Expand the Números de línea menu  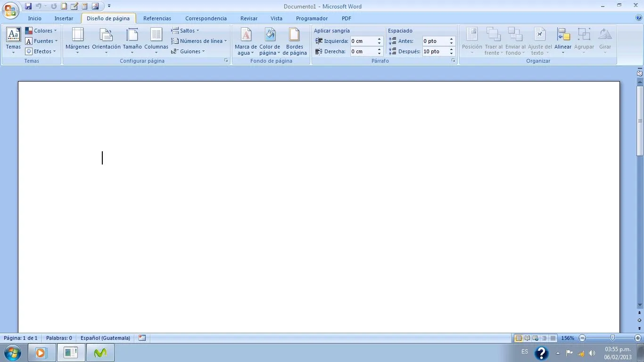pos(199,41)
